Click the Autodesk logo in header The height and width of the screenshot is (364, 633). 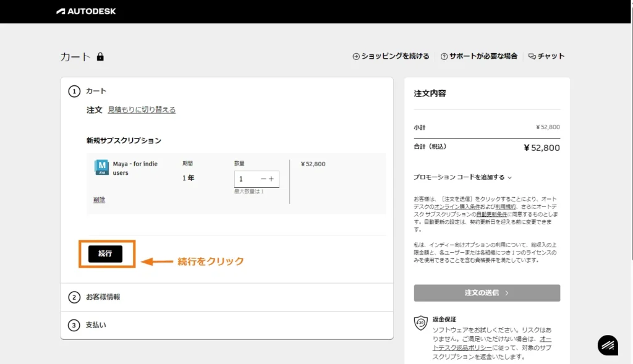click(x=86, y=11)
